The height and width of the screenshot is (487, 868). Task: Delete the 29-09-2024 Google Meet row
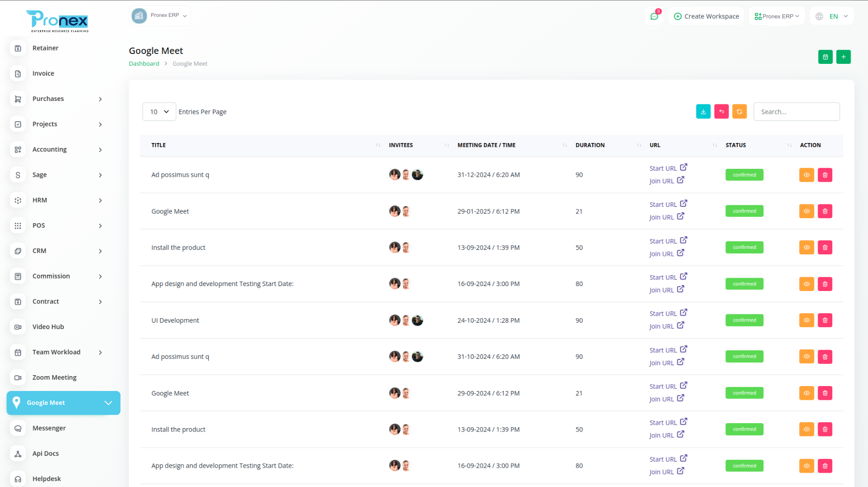tap(825, 393)
